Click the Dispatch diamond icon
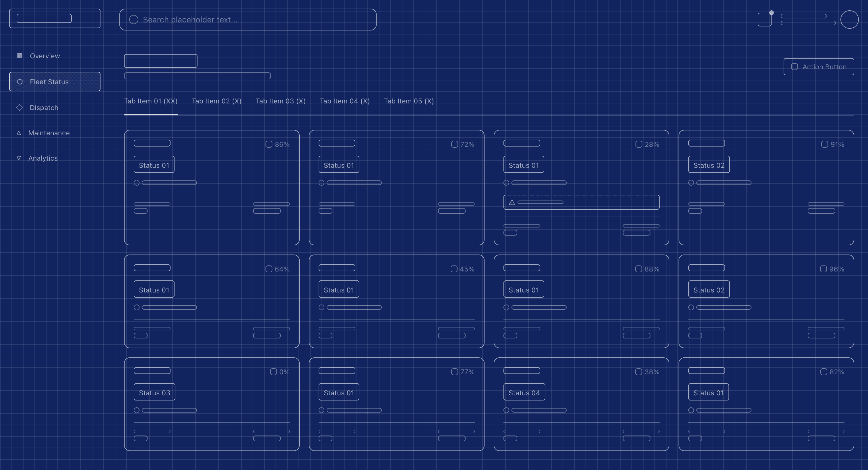 point(20,107)
